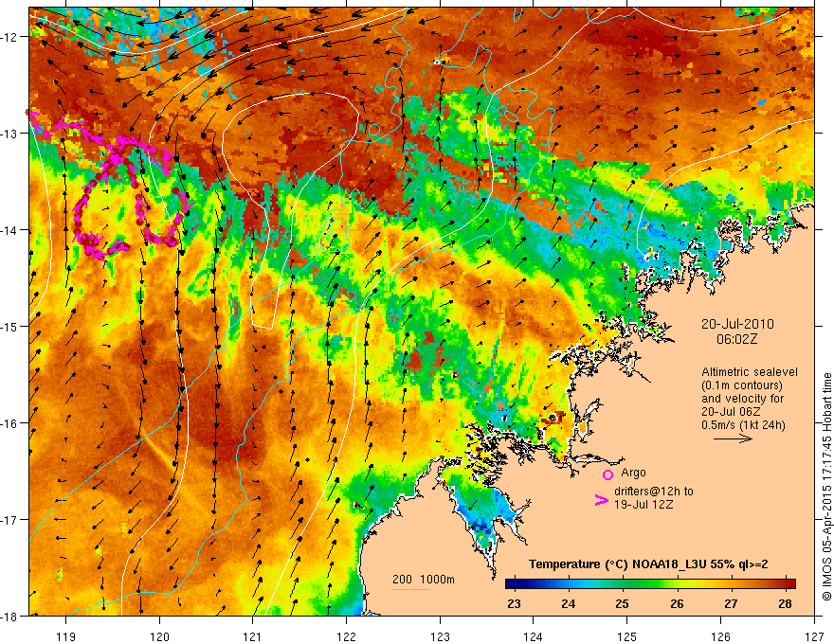The image size is (834, 644).
Task: Select the '06:02Z' time text
Action: [736, 339]
